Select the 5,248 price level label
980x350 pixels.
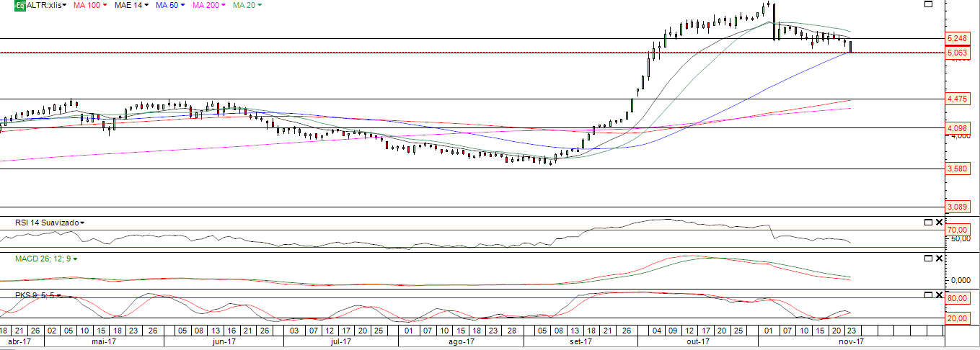coord(958,38)
